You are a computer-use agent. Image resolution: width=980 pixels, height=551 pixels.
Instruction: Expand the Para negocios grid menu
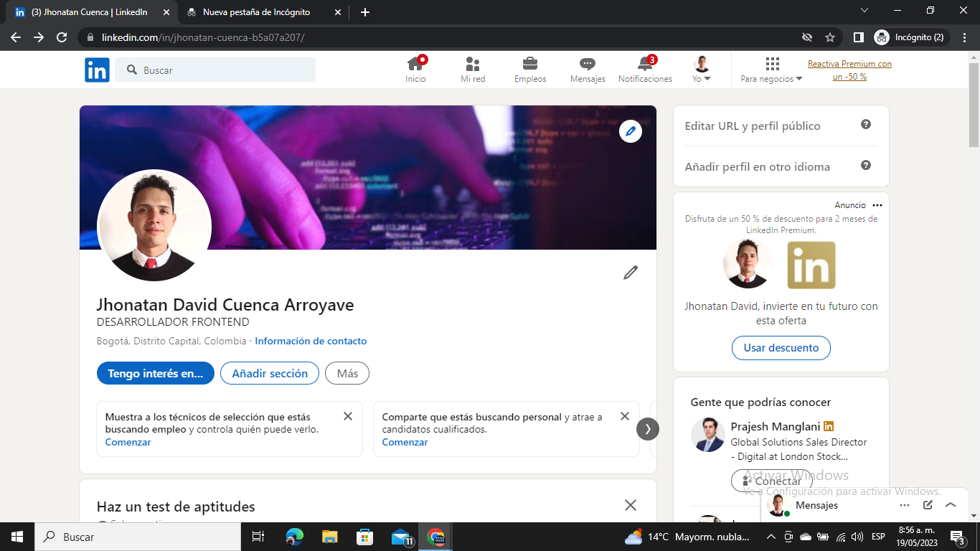[772, 70]
